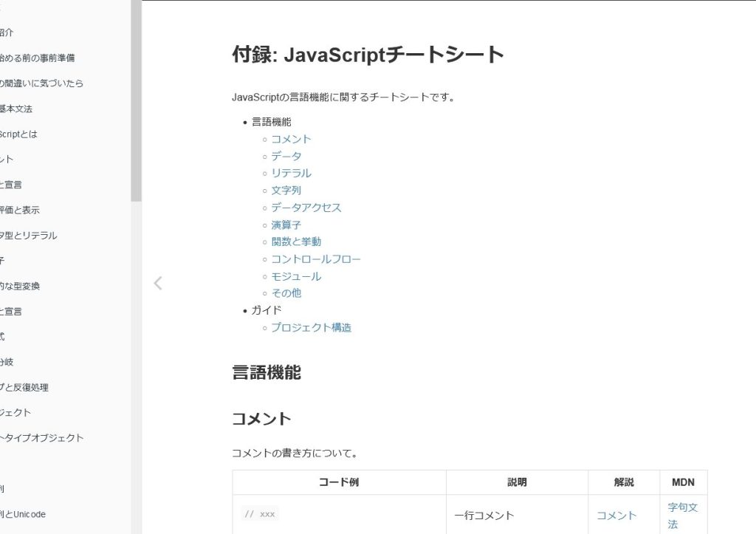The height and width of the screenshot is (534, 756).
Task: Open the 字句文法 MDN link
Action: coord(683,516)
